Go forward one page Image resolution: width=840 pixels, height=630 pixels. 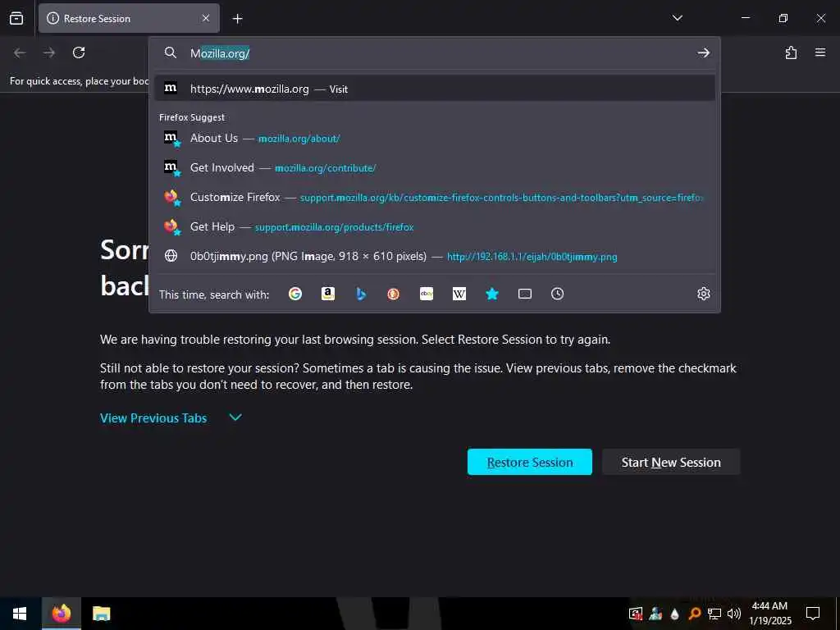(49, 52)
